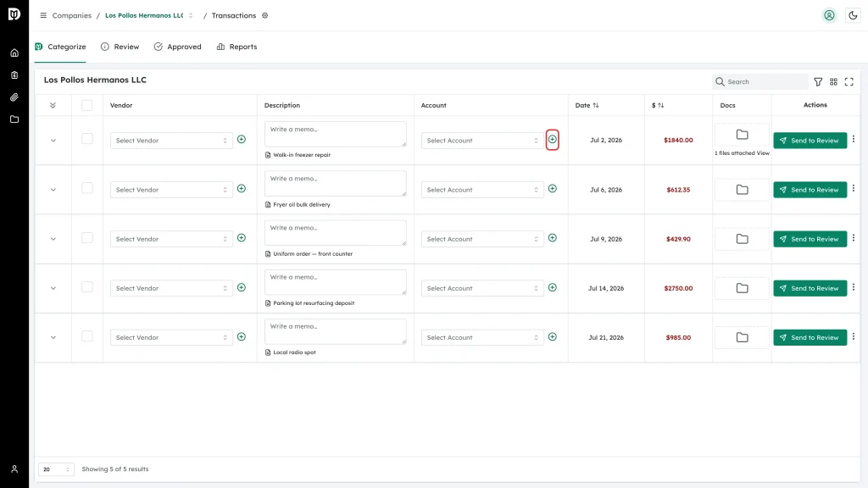
Task: Check the Walk-in freezer repair row checkbox
Action: [87, 139]
